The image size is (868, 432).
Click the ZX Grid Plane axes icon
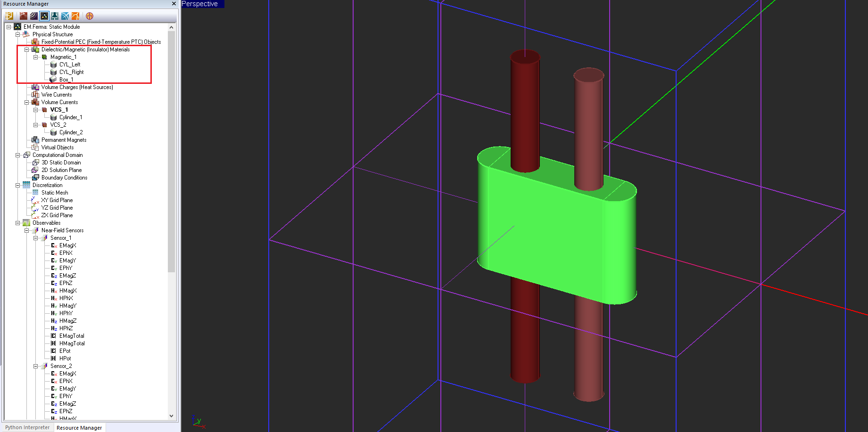(x=35, y=215)
